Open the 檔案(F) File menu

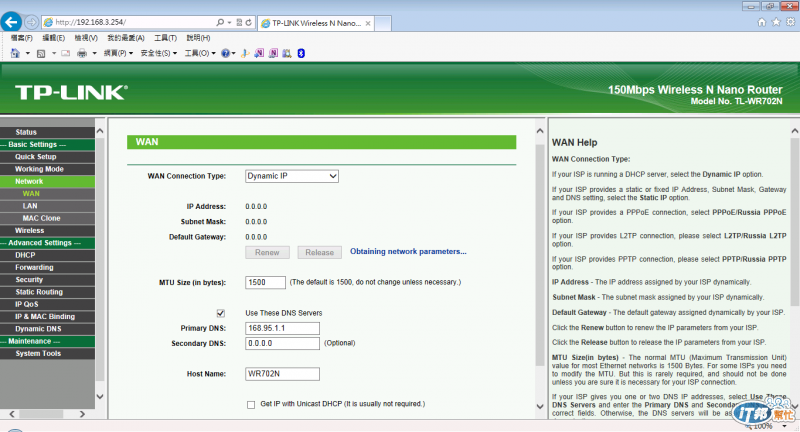point(22,38)
